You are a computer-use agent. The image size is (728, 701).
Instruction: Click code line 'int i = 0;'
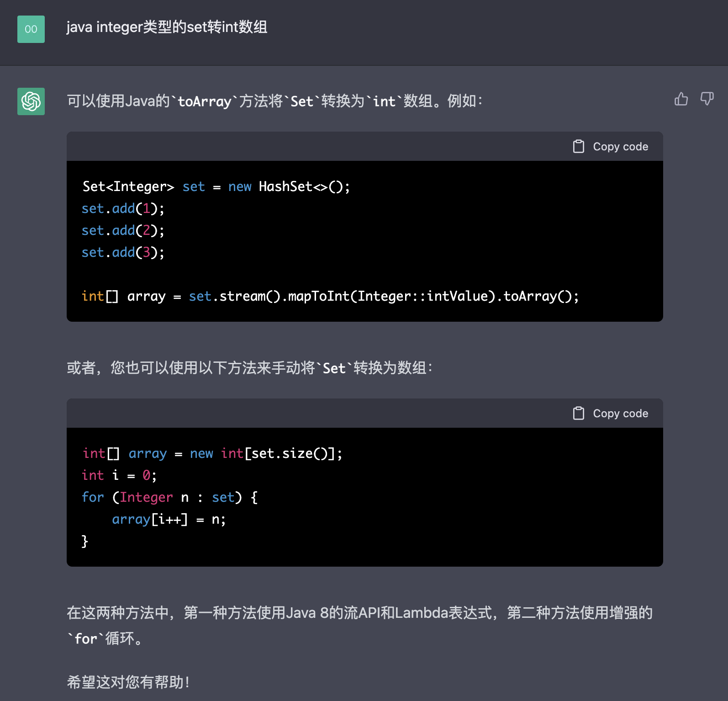119,475
